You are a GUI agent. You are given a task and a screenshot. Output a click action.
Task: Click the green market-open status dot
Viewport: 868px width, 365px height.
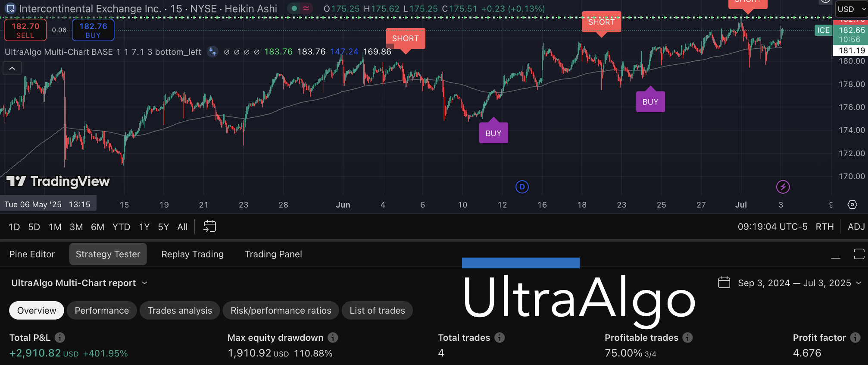tap(294, 8)
